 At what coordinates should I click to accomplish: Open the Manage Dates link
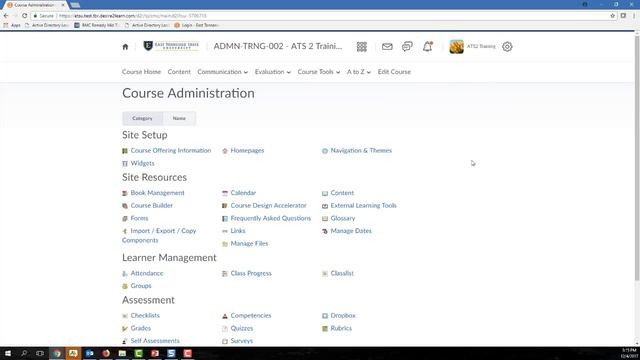pos(351,231)
